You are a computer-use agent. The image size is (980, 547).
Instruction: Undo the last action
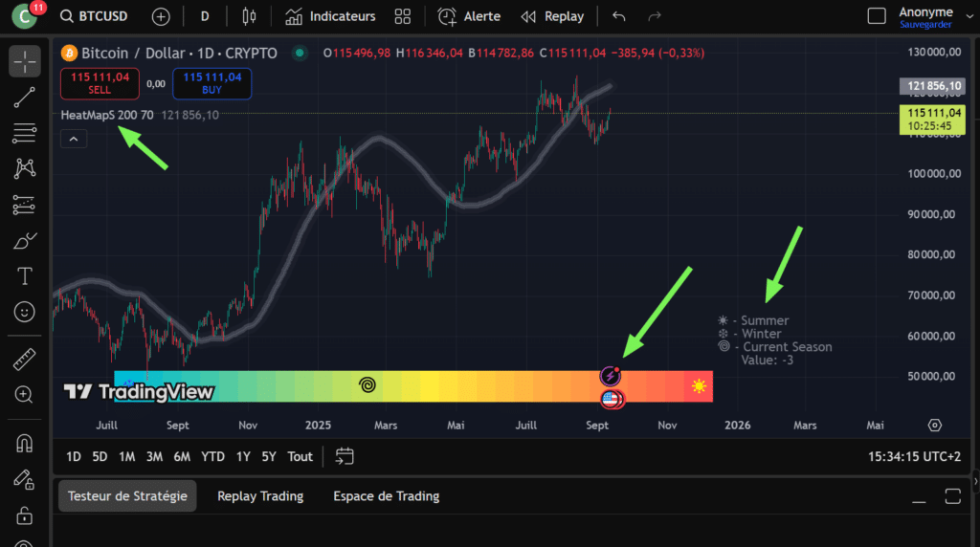(619, 17)
